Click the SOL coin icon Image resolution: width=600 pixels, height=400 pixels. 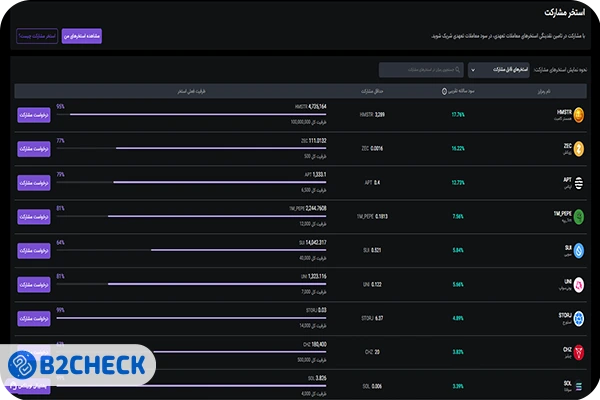(579, 385)
